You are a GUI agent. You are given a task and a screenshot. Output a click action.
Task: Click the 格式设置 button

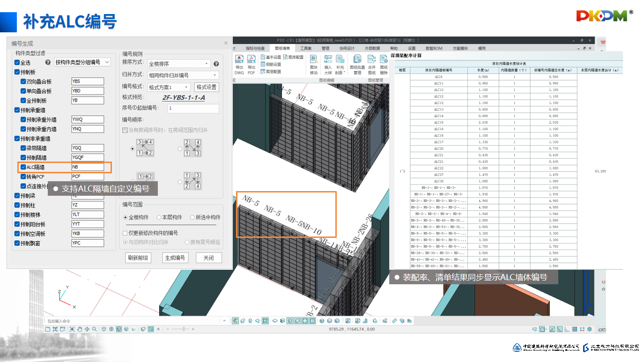pos(207,87)
